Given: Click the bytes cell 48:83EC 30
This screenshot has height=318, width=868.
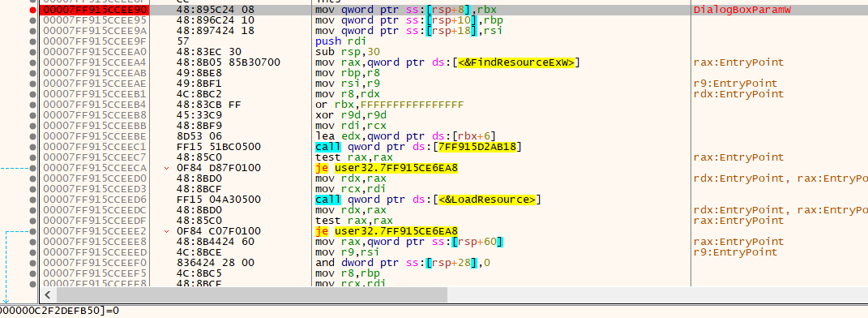Looking at the screenshot, I should tap(209, 52).
